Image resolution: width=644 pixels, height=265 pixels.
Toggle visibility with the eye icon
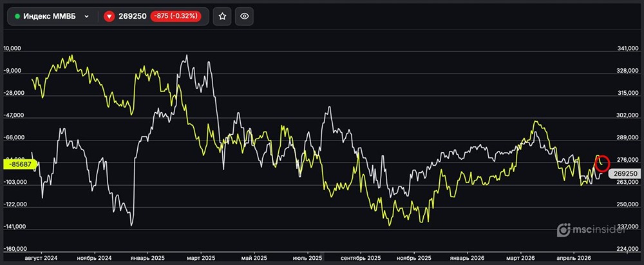[244, 17]
